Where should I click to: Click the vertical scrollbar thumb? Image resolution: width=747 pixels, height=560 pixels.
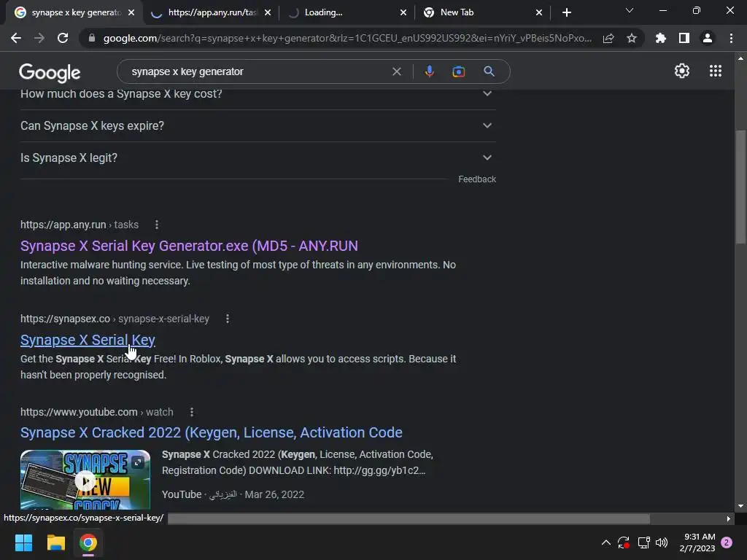click(741, 186)
